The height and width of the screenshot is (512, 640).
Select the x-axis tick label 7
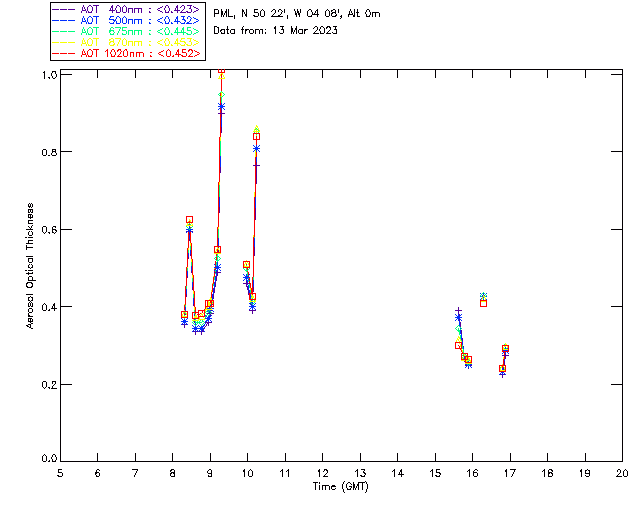pyautogui.click(x=135, y=474)
